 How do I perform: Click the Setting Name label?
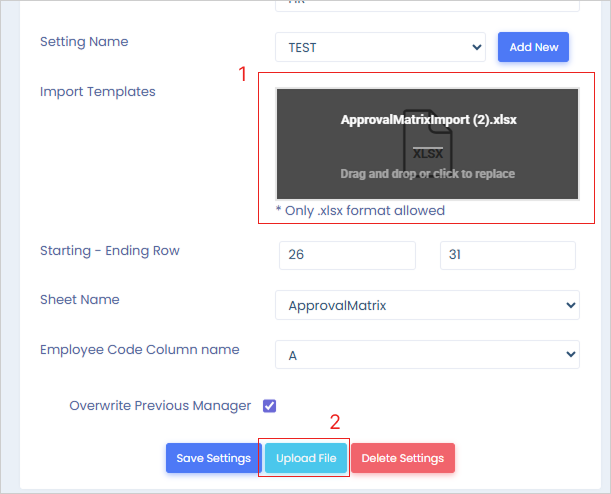[84, 42]
